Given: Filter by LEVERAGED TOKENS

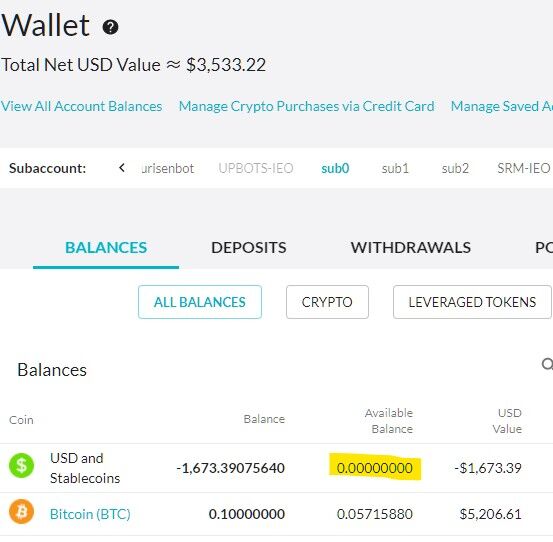Looking at the screenshot, I should pyautogui.click(x=472, y=302).
